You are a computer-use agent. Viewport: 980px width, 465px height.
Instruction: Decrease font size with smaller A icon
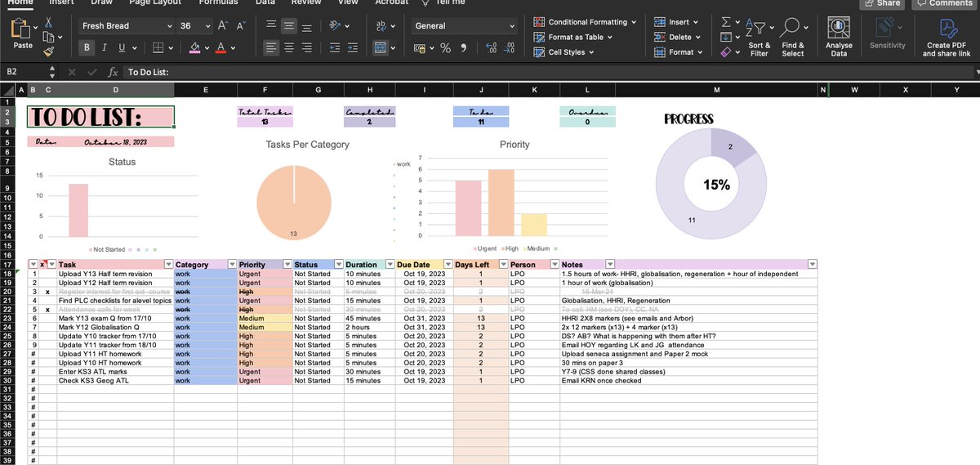241,26
